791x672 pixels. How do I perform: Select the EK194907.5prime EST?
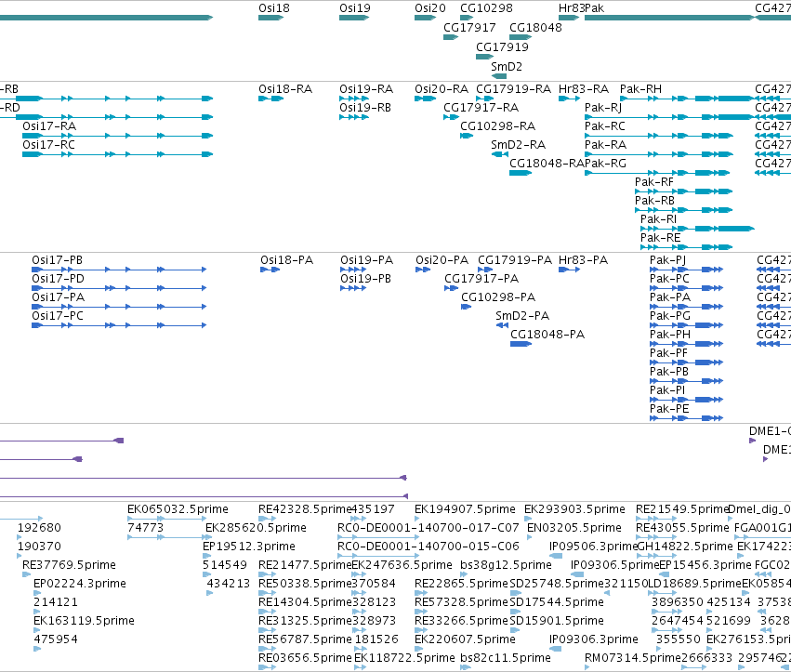pos(417,519)
